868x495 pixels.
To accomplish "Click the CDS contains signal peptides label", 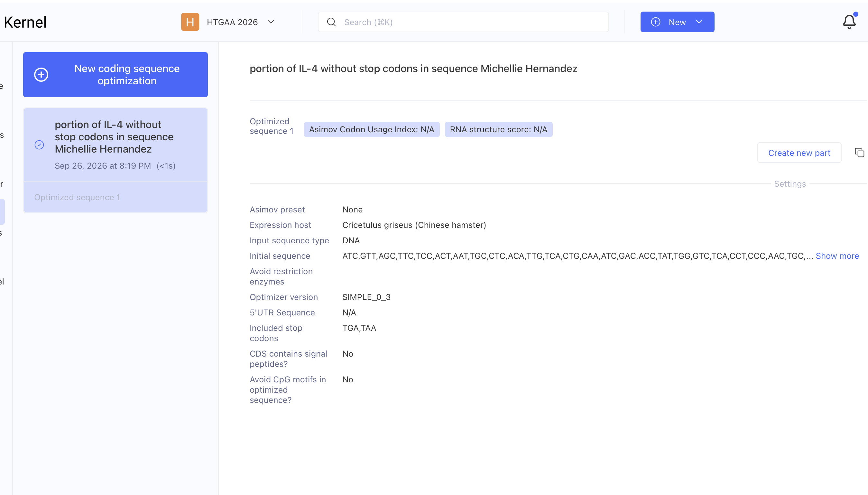I will coord(289,359).
